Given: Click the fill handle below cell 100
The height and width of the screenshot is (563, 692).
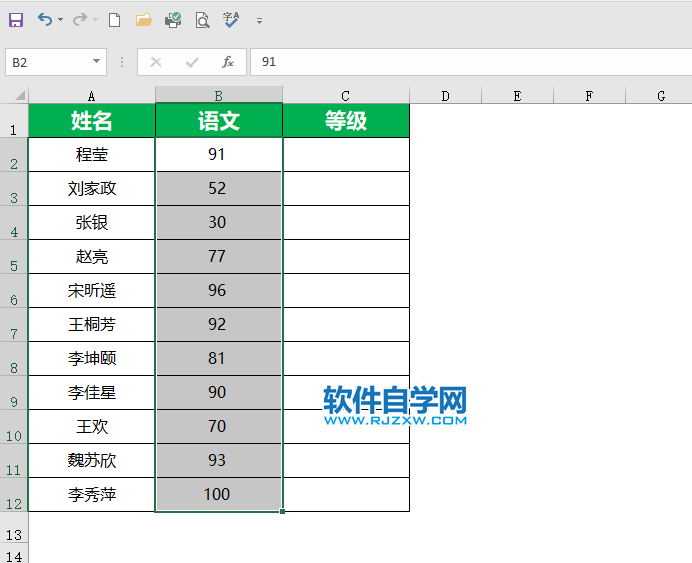Looking at the screenshot, I should pyautogui.click(x=282, y=511).
